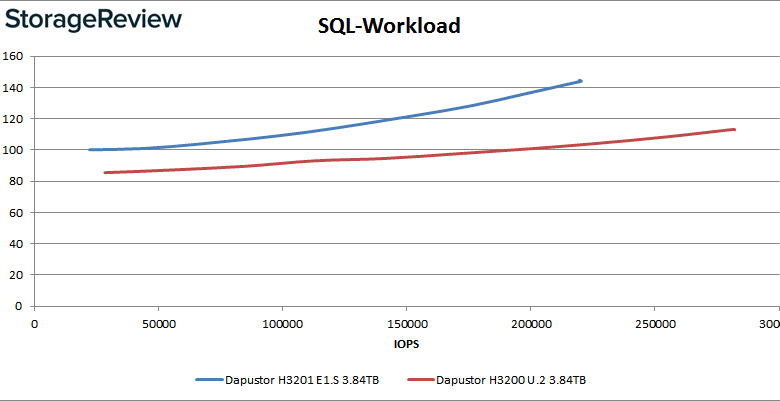The height and width of the screenshot is (401, 780).
Task: Click the 80 y-axis label
Action: (16, 181)
